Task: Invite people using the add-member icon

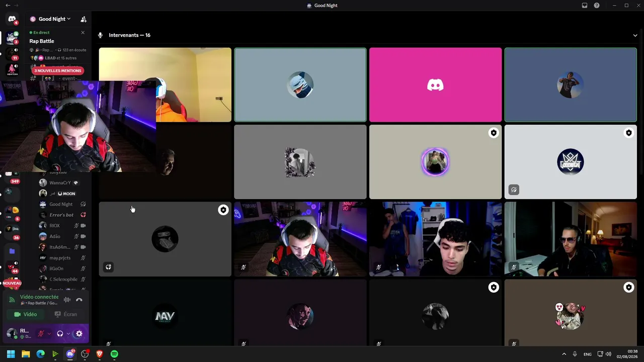Action: coord(84,19)
